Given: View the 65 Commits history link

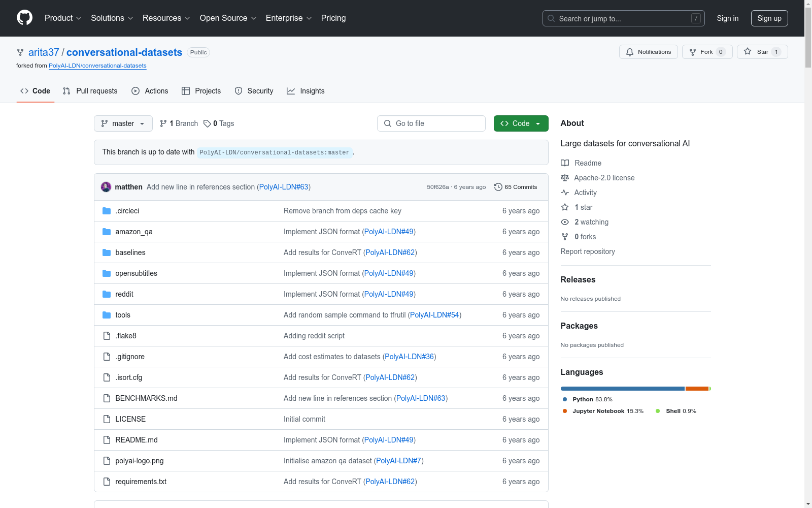Looking at the screenshot, I should tap(516, 187).
